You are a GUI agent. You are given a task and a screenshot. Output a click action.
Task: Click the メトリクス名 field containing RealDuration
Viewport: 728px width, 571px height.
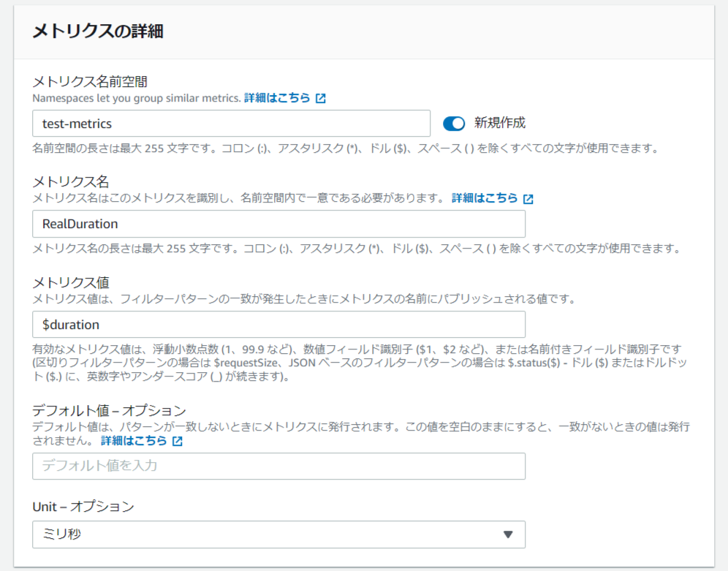point(278,224)
